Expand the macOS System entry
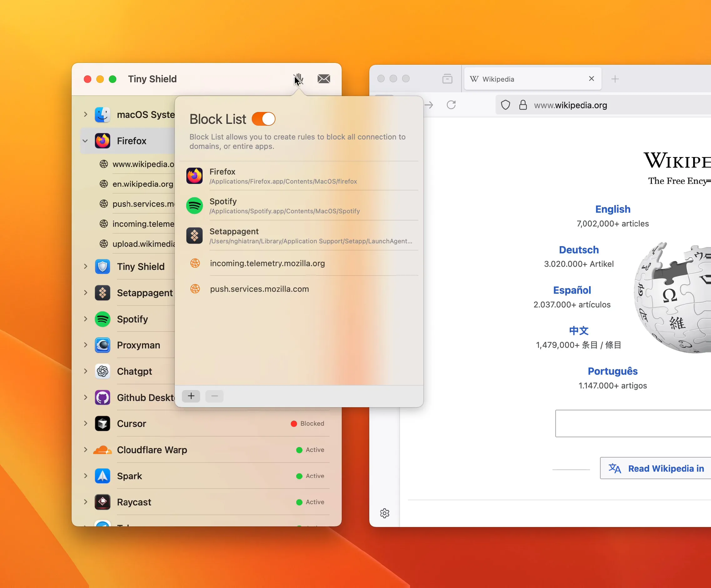 [85, 114]
